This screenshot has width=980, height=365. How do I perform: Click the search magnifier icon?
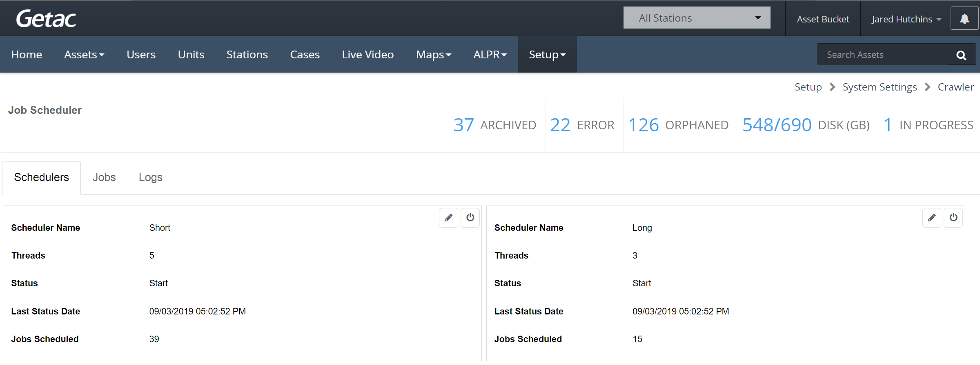click(x=961, y=55)
